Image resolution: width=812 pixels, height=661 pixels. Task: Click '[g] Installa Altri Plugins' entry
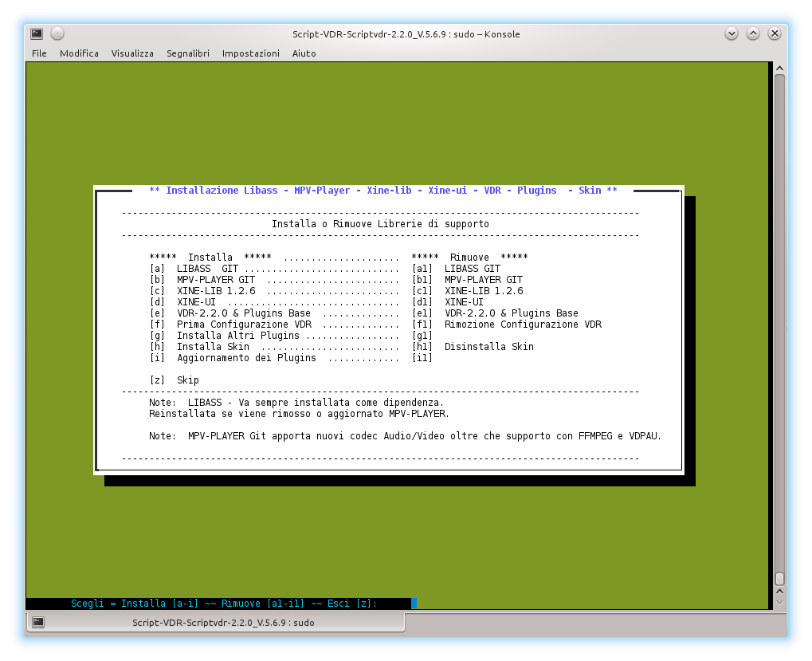[x=224, y=335]
